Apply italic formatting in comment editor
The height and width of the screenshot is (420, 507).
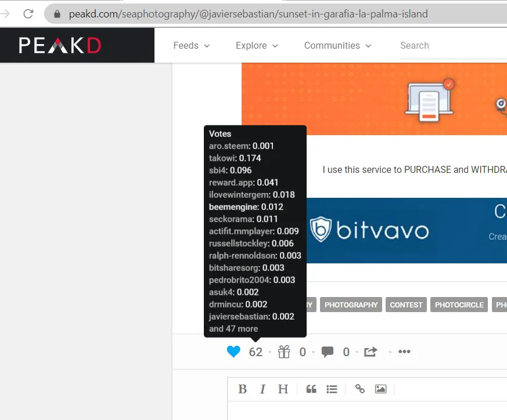click(263, 389)
